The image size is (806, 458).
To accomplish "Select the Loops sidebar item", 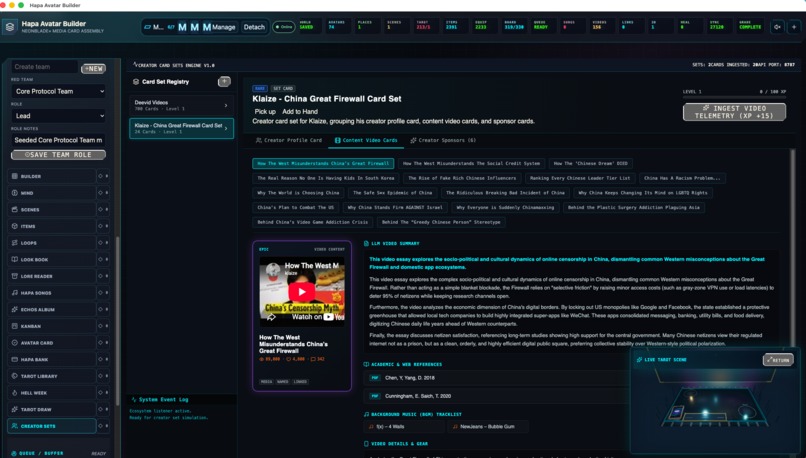I will pyautogui.click(x=51, y=243).
